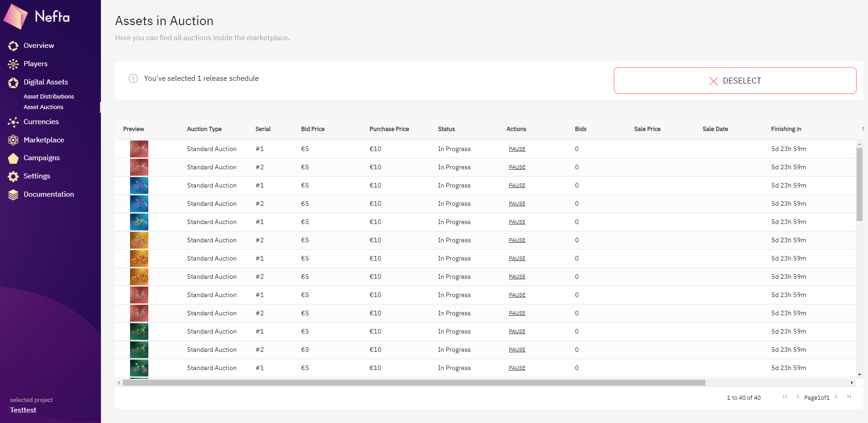
Task: Open Settings via the gear icon
Action: click(13, 176)
